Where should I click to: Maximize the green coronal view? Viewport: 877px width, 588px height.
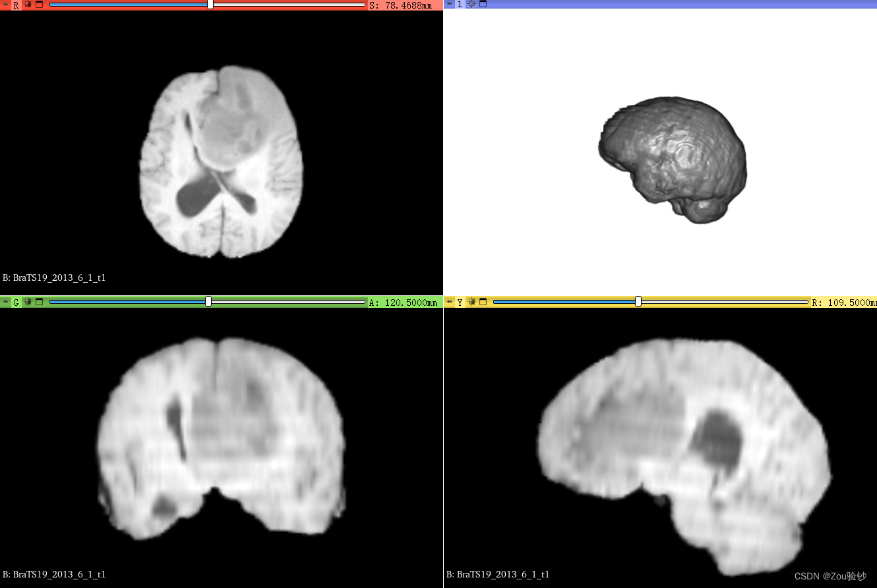pyautogui.click(x=39, y=301)
